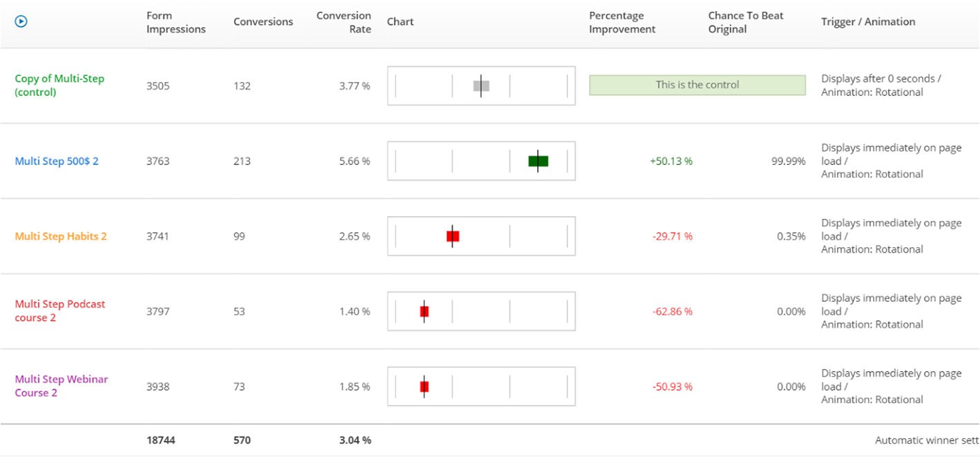Screen dimensions: 980x457
Task: Click the green box in the 500$ chart
Action: coord(538,161)
